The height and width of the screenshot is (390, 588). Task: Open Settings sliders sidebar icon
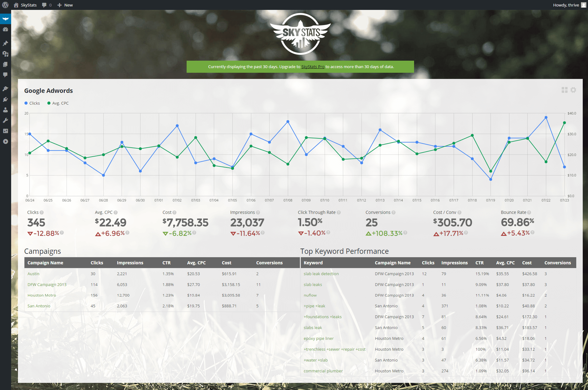pyautogui.click(x=5, y=131)
